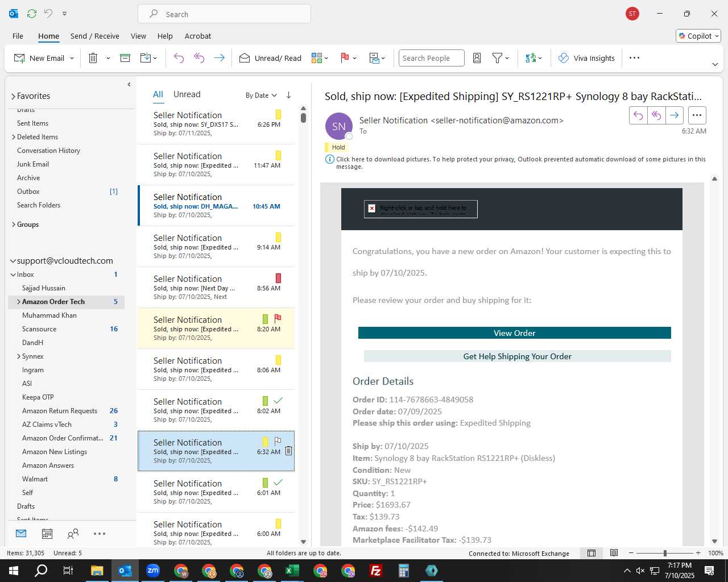Switch to Mail view icon
This screenshot has height=582, width=728.
pos(21,534)
